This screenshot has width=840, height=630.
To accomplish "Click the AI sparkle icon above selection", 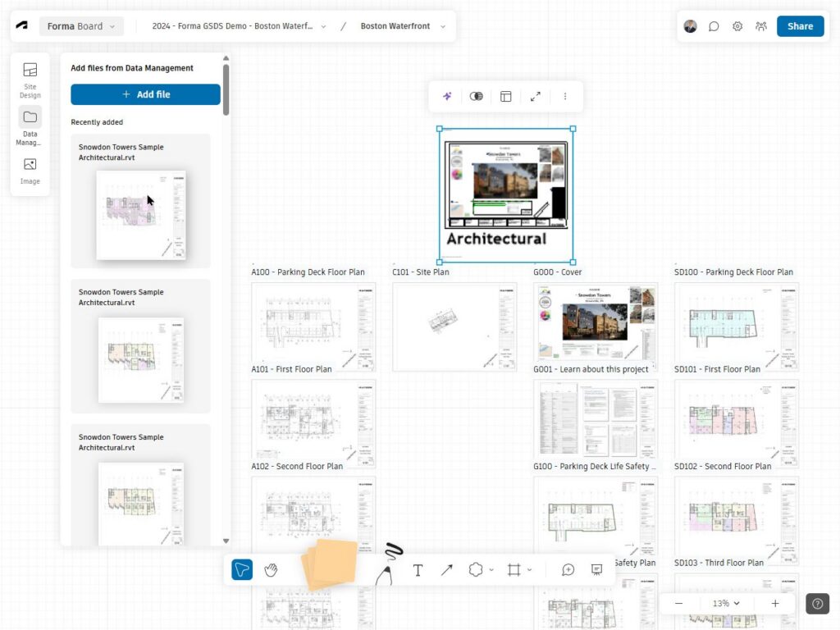I will [447, 96].
